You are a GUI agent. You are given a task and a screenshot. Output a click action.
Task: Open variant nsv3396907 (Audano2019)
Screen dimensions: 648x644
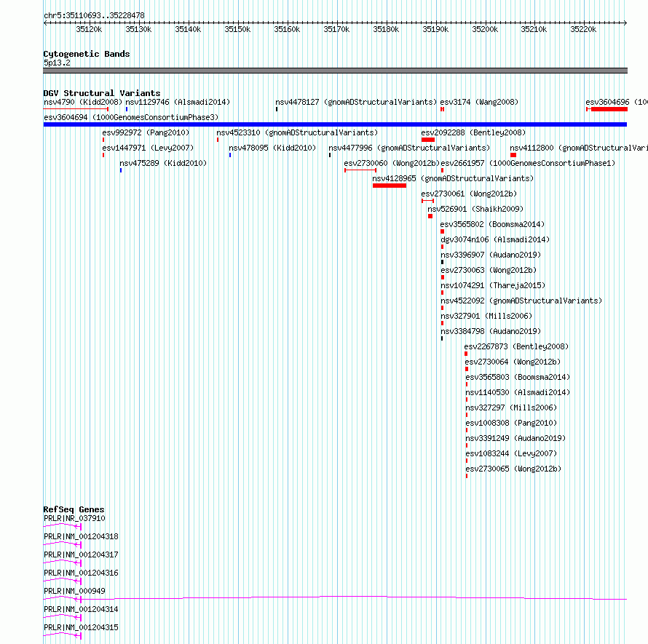(491, 255)
